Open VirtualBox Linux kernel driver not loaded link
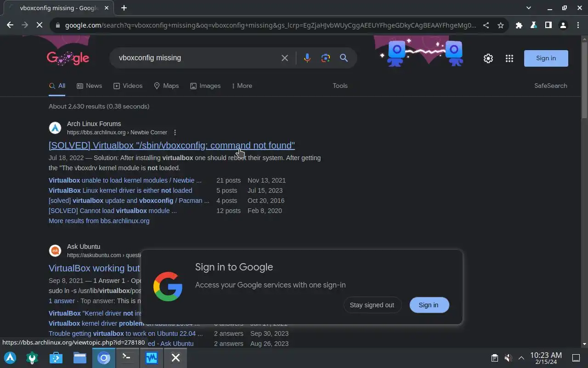 coord(120,190)
